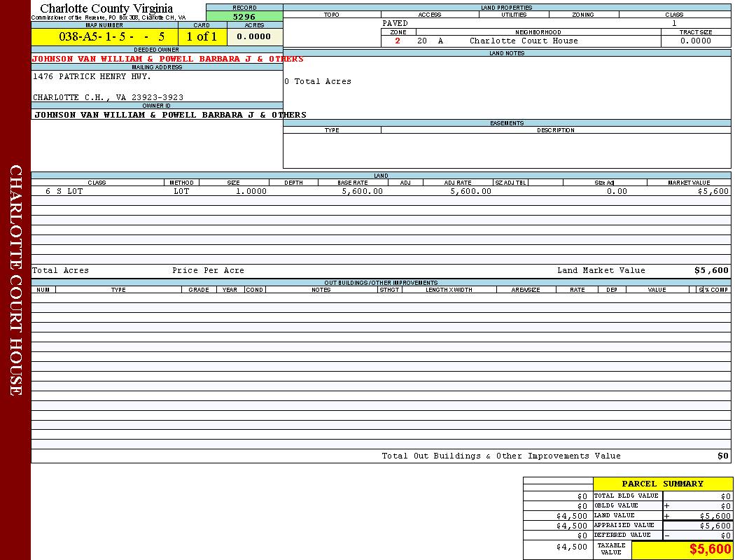
Task: Select the bold Owner ID name text
Action: coord(170,115)
